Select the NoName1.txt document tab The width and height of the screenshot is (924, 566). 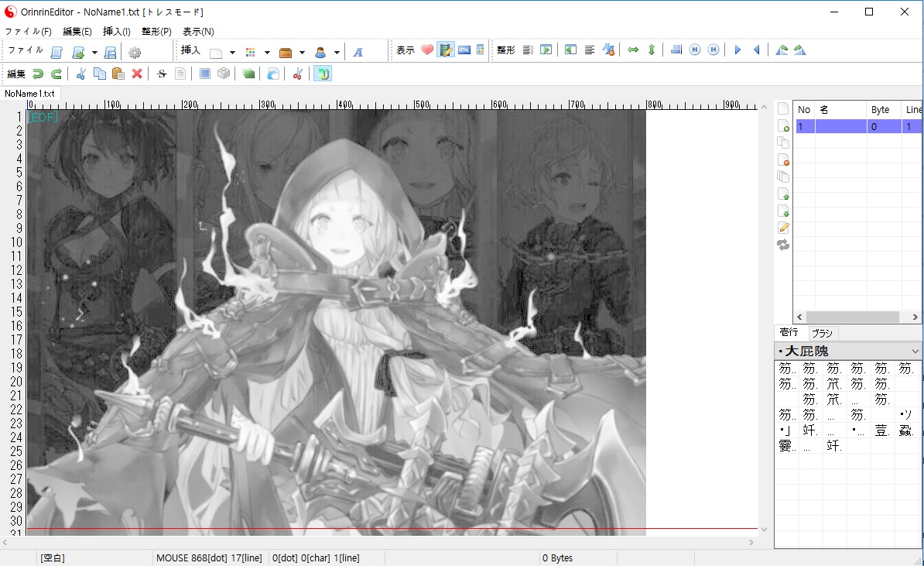click(30, 94)
